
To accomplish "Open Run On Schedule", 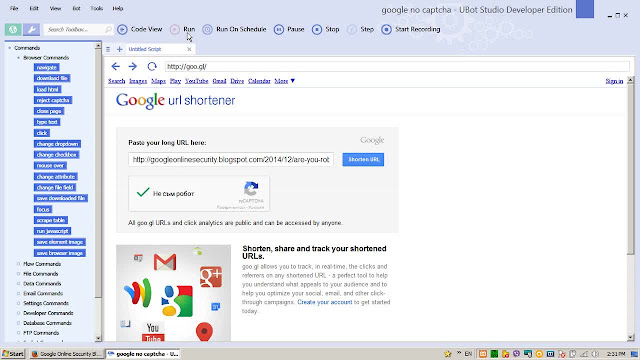I will click(234, 29).
